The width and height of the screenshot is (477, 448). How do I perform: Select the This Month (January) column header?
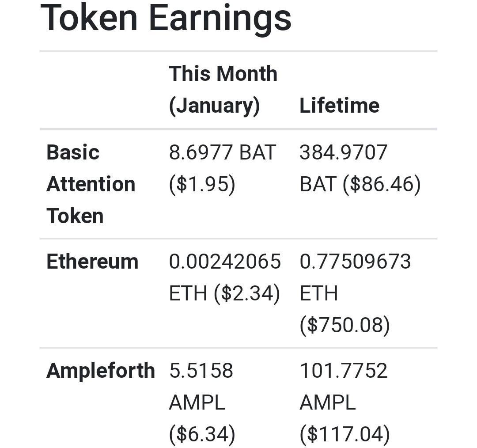click(223, 90)
